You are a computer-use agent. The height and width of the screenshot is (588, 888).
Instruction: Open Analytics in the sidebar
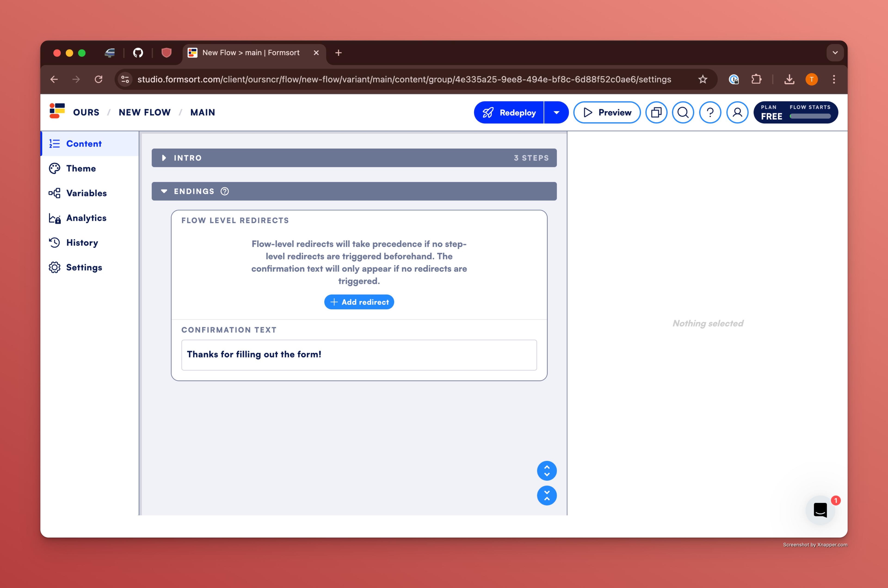pos(86,218)
